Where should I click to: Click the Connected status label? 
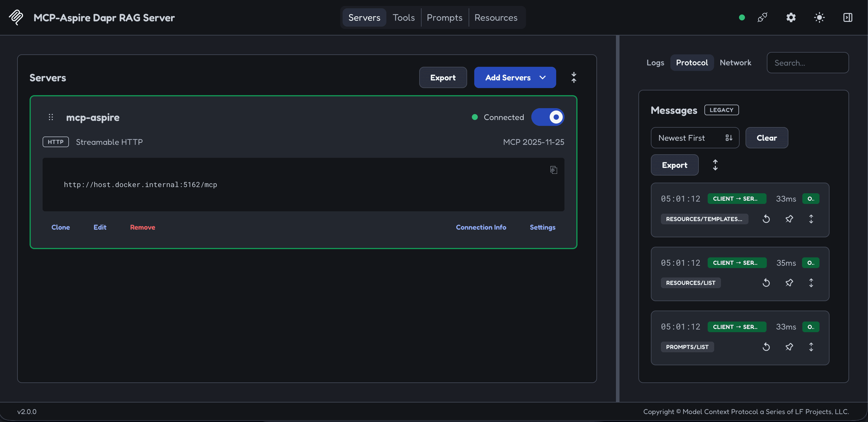(504, 117)
